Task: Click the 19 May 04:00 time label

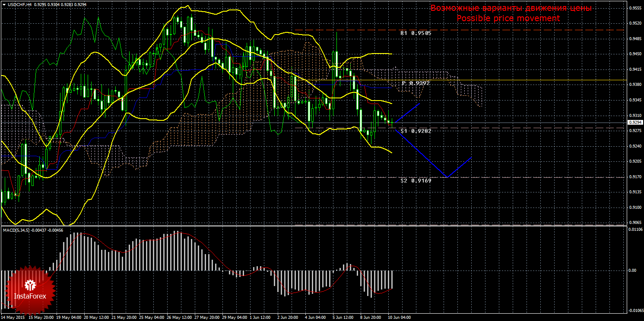Action: (69, 318)
